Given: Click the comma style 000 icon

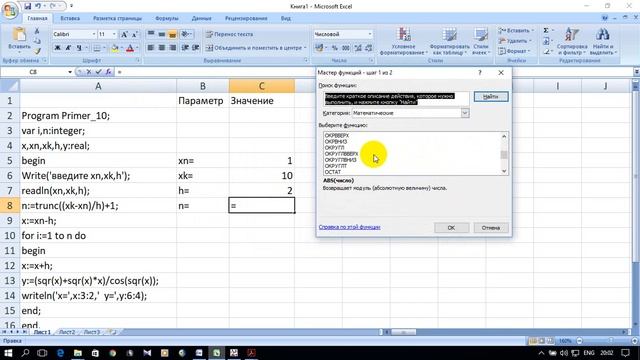Looking at the screenshot, I should (346, 48).
